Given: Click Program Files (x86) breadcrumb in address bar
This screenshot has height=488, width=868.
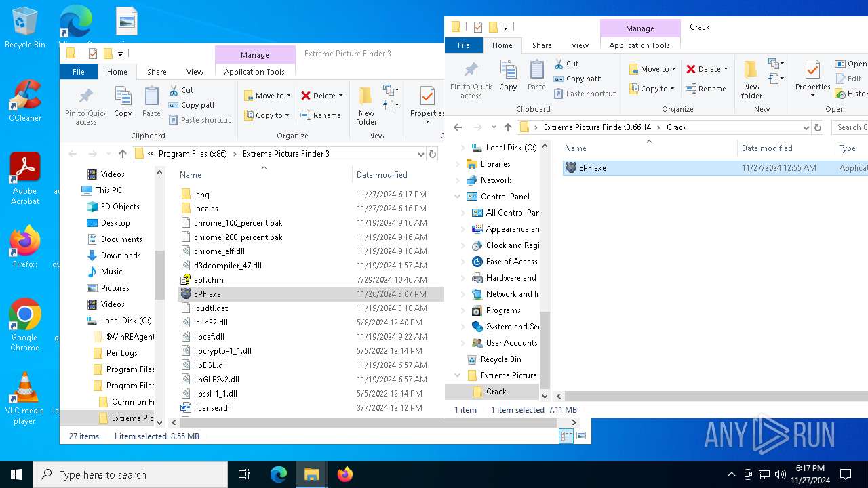Looking at the screenshot, I should coord(193,154).
